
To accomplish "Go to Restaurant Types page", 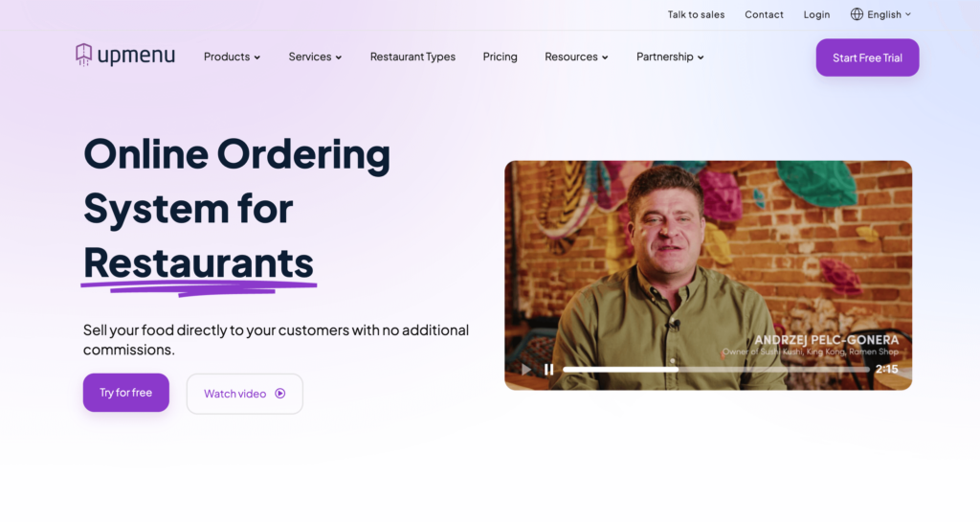I will tap(412, 57).
